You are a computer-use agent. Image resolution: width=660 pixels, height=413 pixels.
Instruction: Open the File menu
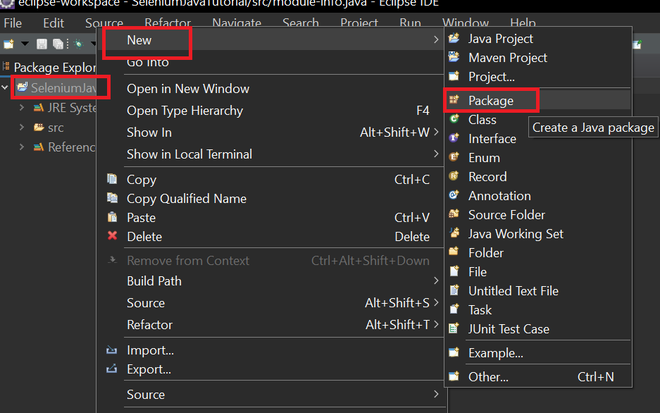(13, 23)
